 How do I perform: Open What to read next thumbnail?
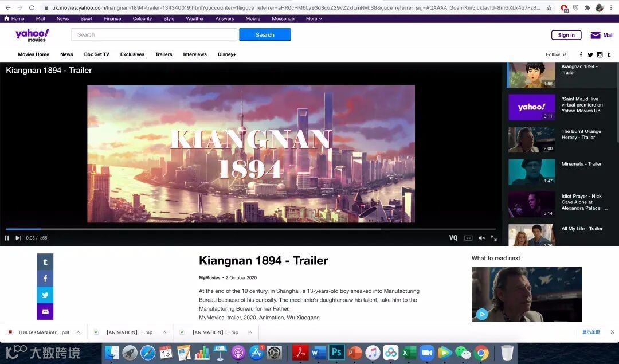tap(527, 294)
